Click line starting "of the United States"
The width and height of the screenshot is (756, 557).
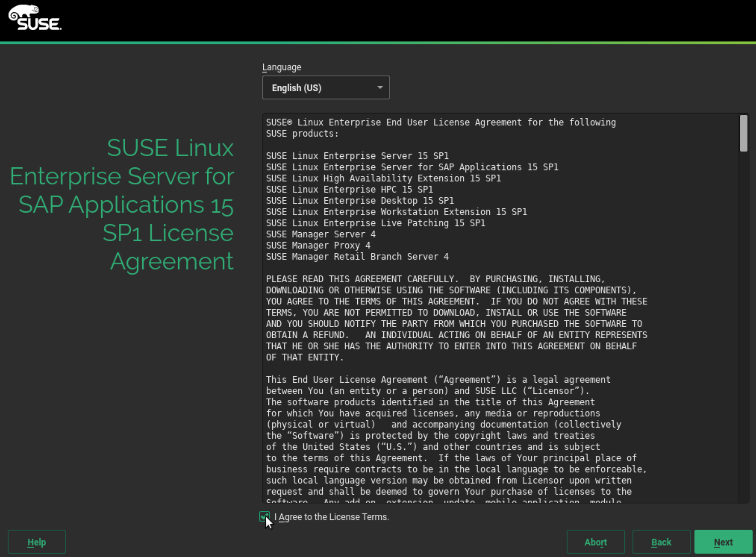[x=433, y=447]
